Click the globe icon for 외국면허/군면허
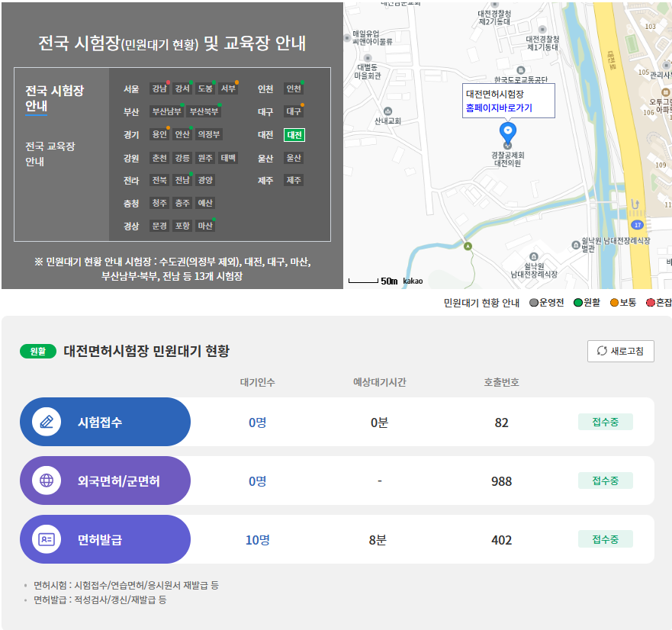Viewport: 672px width, 630px height. point(47,481)
